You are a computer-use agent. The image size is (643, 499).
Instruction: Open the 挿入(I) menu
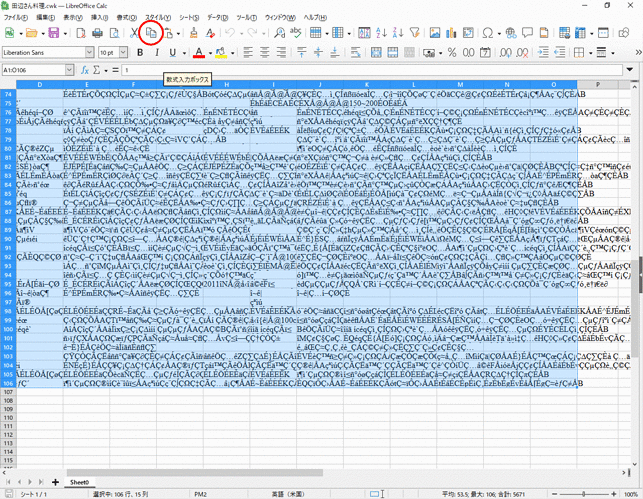pos(99,18)
